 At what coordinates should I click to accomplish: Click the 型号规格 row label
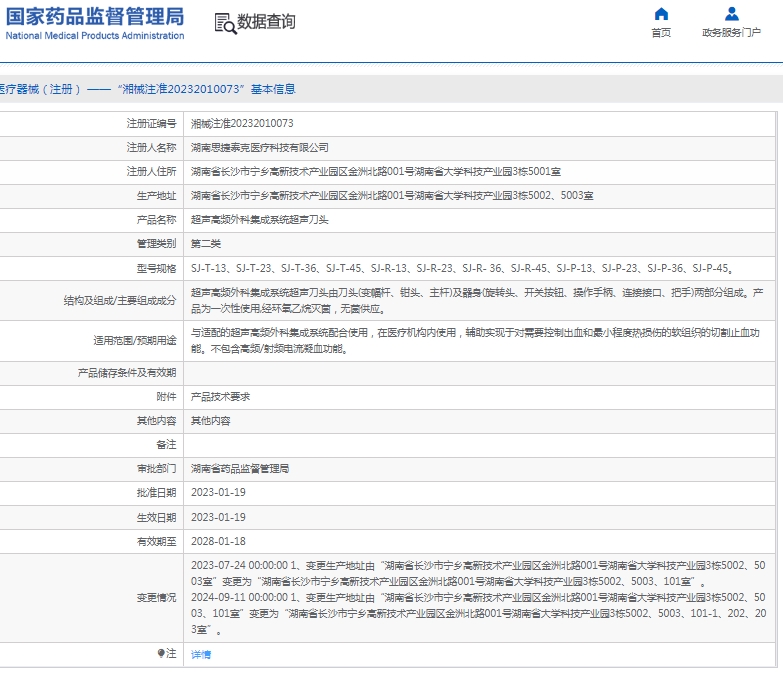[x=156, y=269]
